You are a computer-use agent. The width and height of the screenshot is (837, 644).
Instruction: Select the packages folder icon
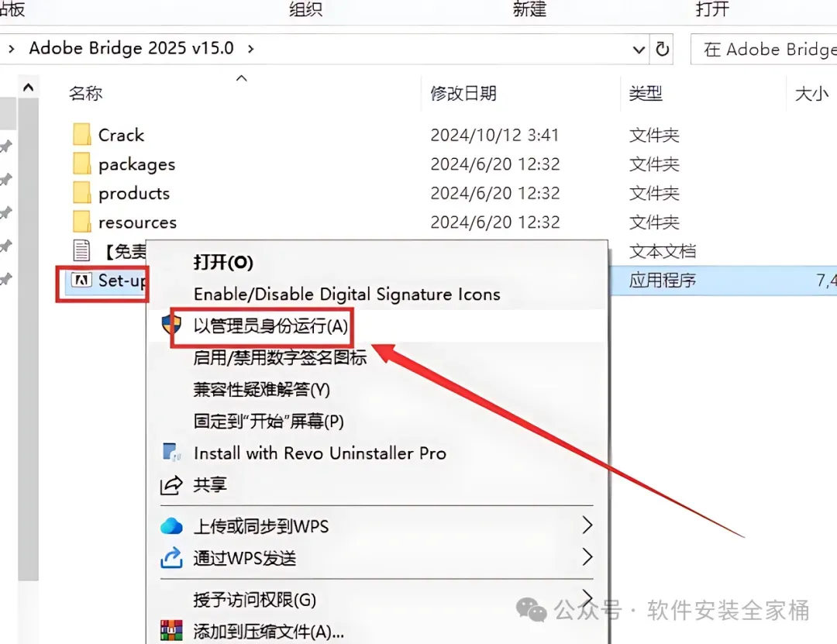81,164
